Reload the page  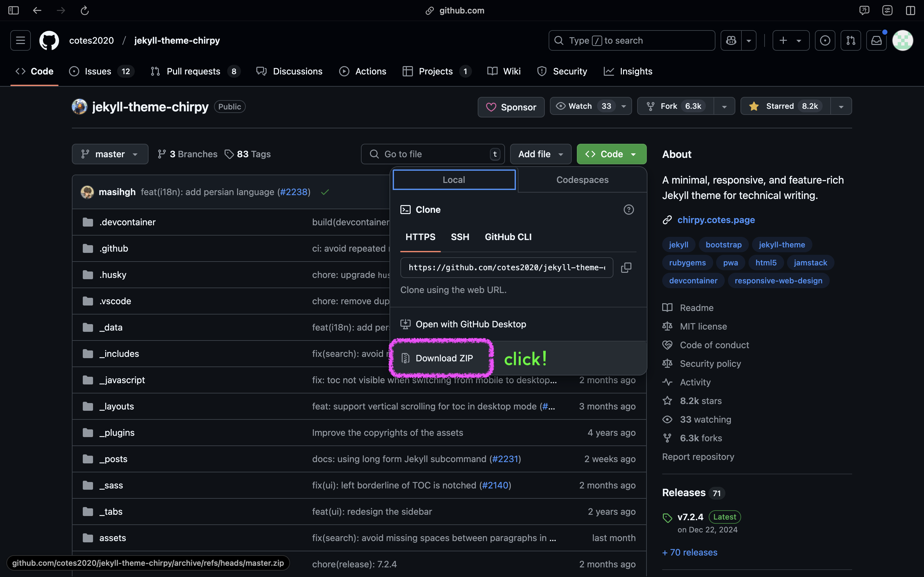pyautogui.click(x=85, y=10)
